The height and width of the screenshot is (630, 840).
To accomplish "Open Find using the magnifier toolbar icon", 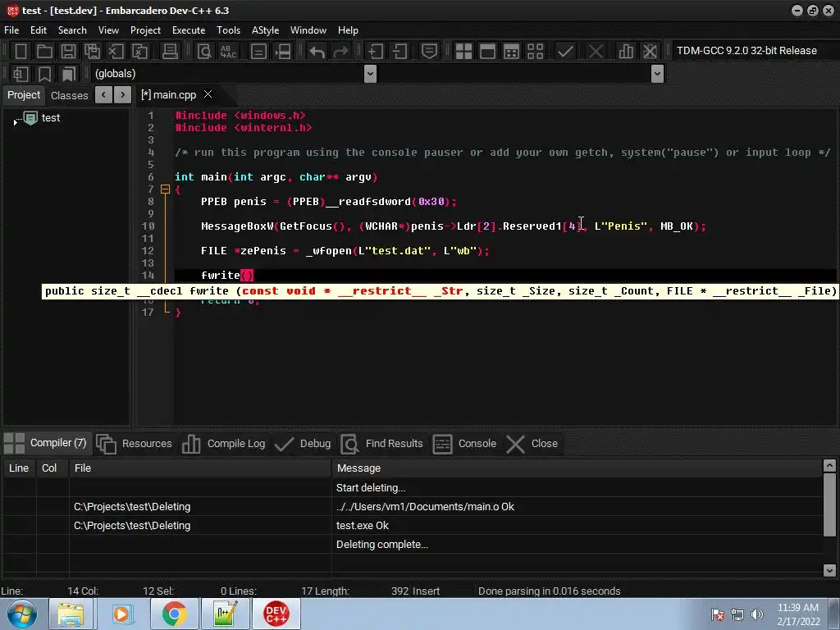I will [204, 52].
